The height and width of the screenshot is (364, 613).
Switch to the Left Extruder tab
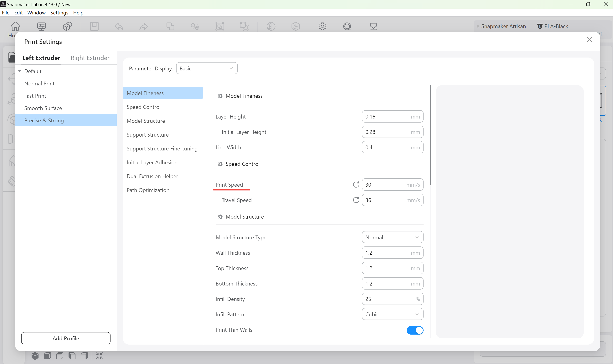tap(41, 58)
